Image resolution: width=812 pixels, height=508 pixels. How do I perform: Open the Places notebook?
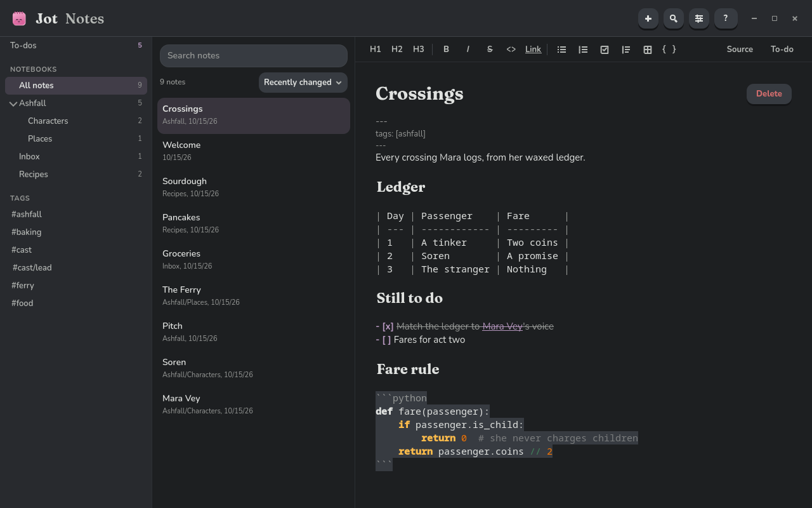[76, 139]
